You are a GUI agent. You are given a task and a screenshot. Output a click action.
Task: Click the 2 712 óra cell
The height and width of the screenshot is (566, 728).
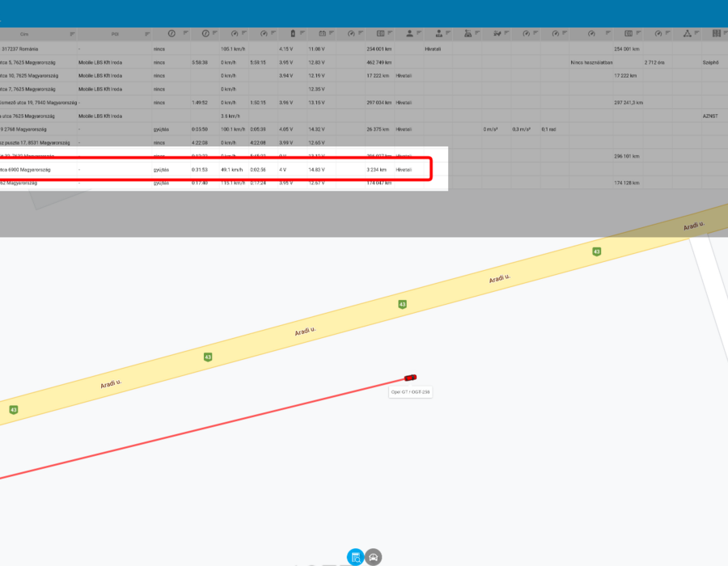click(x=654, y=62)
